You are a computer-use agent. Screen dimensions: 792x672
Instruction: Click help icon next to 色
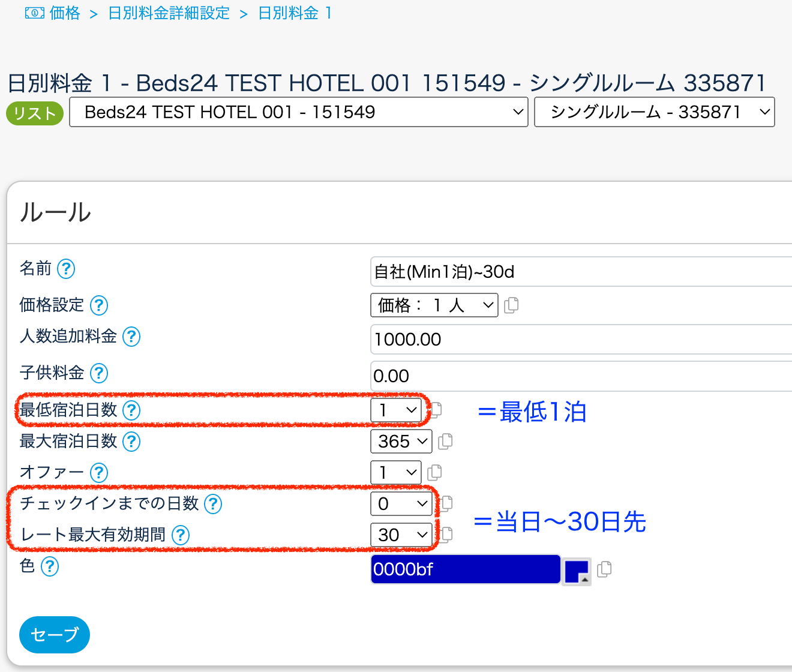50,566
